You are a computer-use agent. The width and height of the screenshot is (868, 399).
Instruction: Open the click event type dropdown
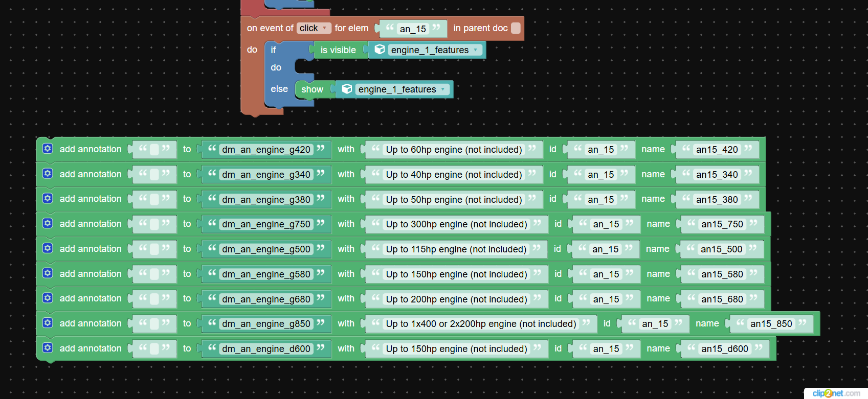pos(314,28)
